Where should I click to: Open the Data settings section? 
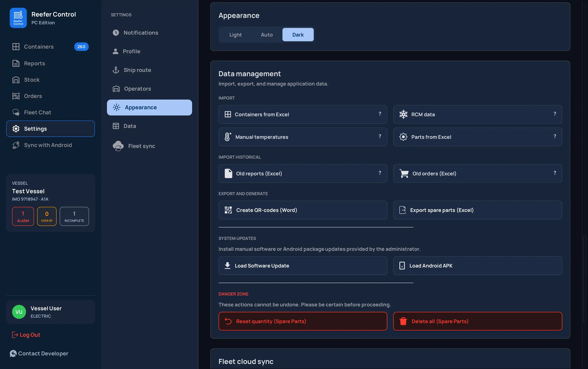tap(149, 126)
